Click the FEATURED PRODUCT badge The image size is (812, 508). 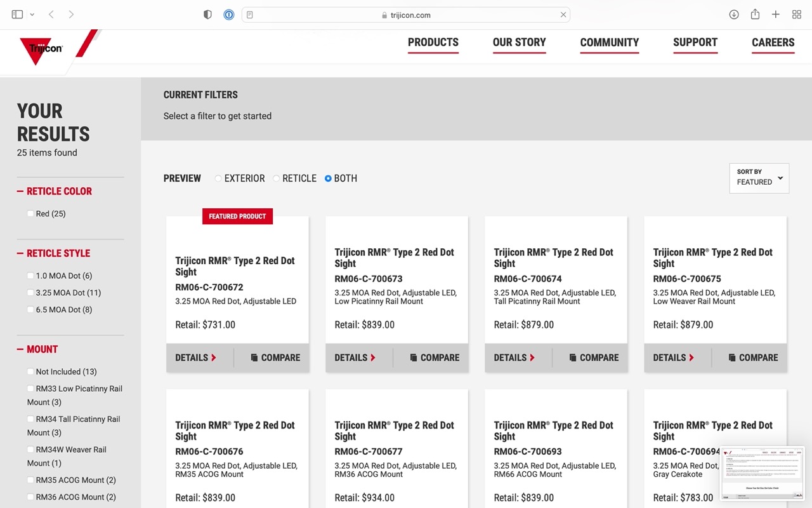coord(237,217)
